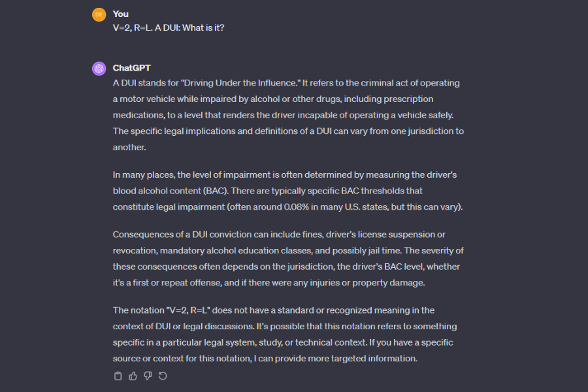The width and height of the screenshot is (588, 392).
Task: Click the "You" sender name
Action: (121, 14)
